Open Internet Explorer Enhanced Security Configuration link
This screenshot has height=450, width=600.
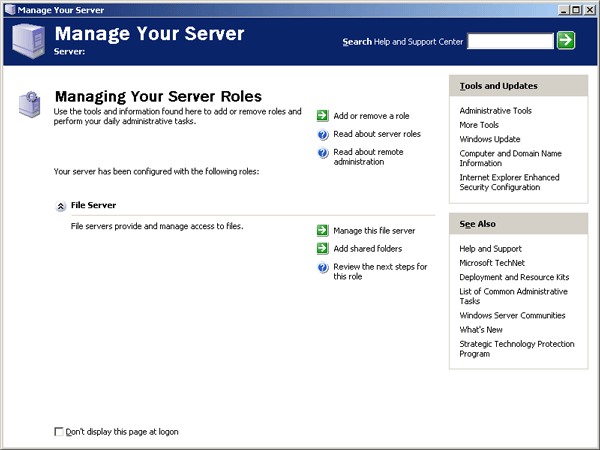(509, 182)
